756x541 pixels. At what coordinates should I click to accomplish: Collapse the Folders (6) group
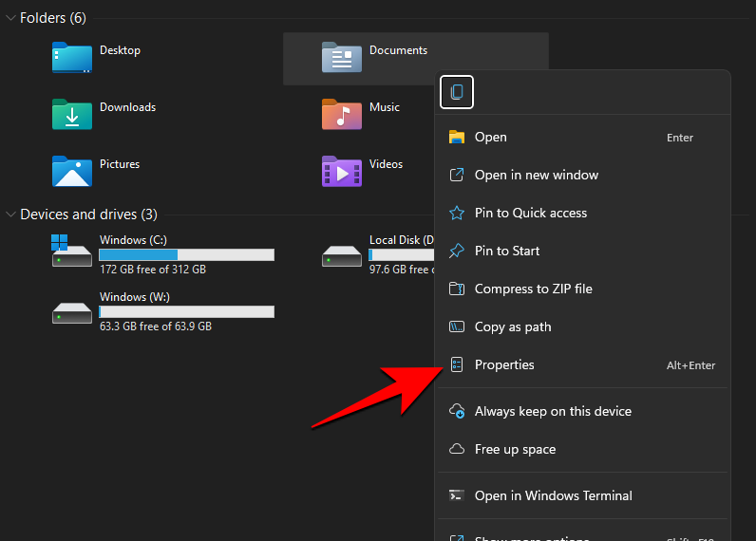click(10, 18)
